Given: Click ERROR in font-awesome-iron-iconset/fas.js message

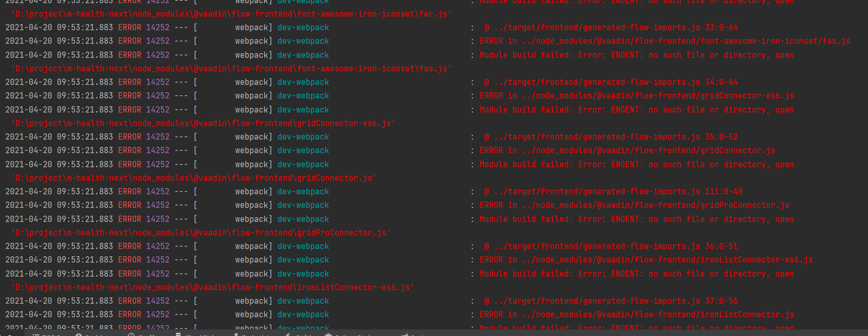Looking at the screenshot, I should point(665,41).
